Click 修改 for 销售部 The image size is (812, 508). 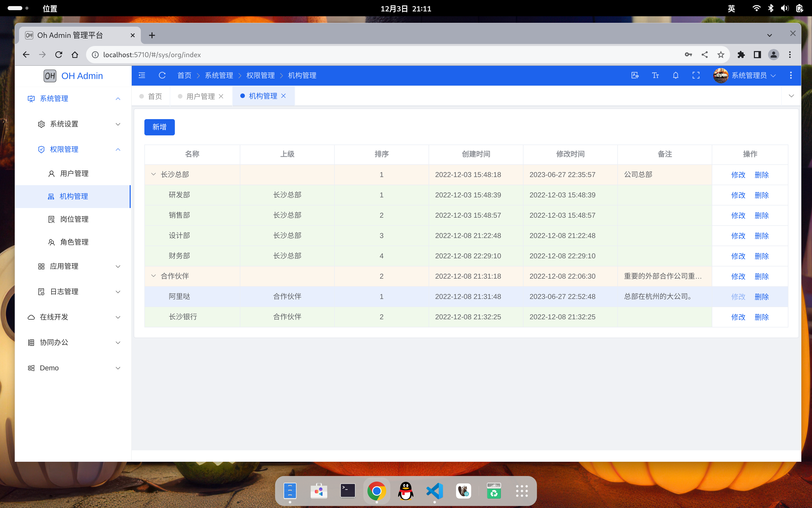[x=738, y=215]
